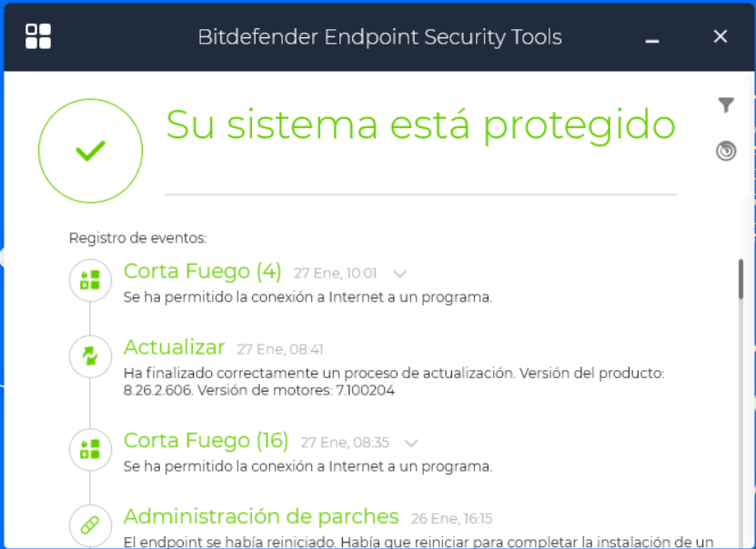Open the scan radar icon on right
756x549 pixels.
tap(725, 151)
